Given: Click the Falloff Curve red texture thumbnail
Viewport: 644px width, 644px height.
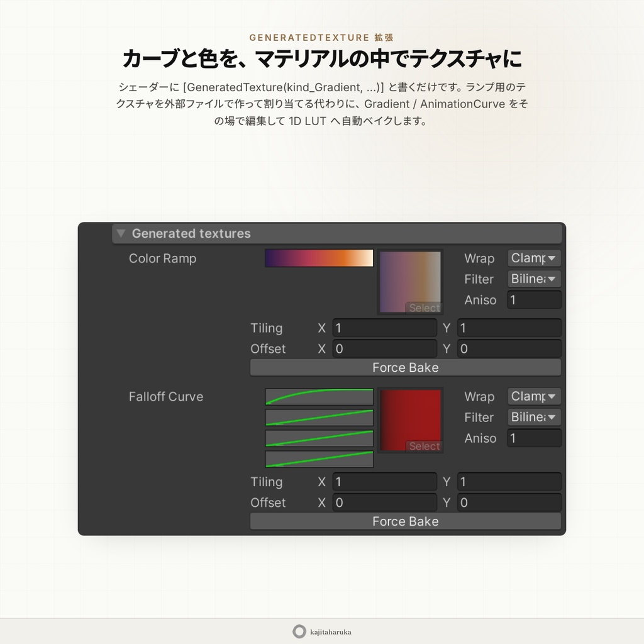Looking at the screenshot, I should (x=410, y=419).
